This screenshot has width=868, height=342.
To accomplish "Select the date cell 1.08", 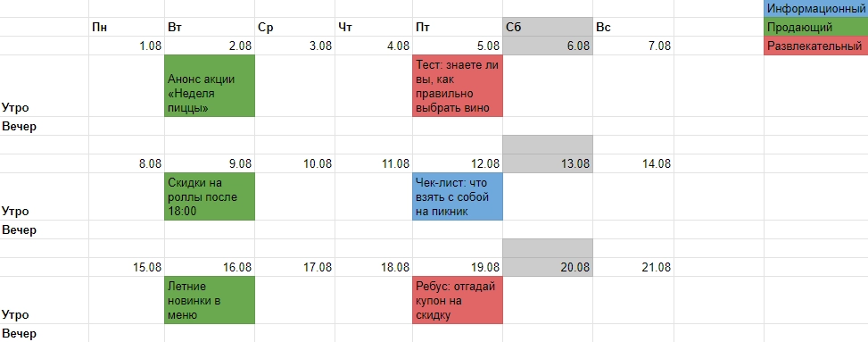I will [127, 46].
